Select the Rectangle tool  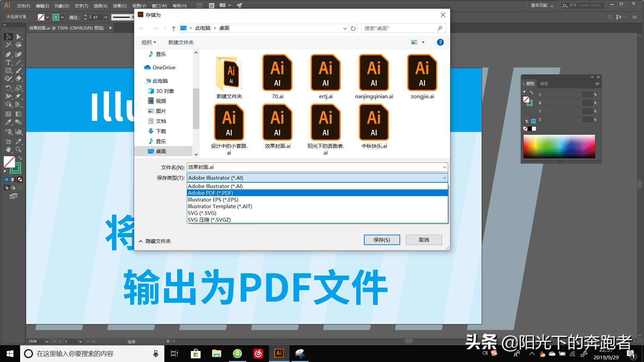click(8, 71)
